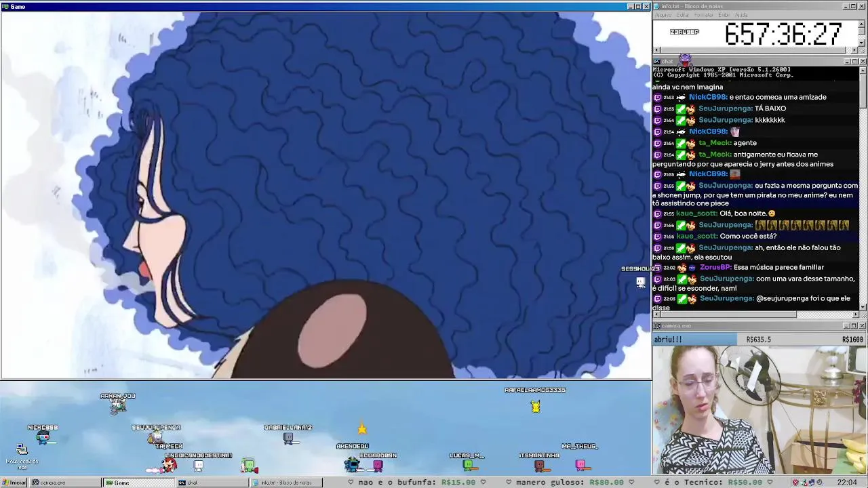Click the RAFAELRAMOS3335 Pikachu avatar
This screenshot has height=488, width=868.
[x=536, y=406]
